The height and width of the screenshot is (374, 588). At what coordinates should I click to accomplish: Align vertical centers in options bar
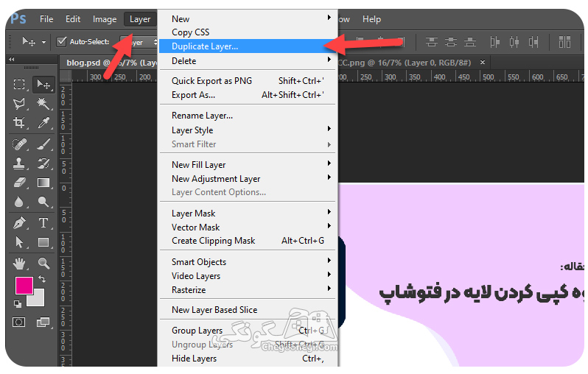pos(451,42)
